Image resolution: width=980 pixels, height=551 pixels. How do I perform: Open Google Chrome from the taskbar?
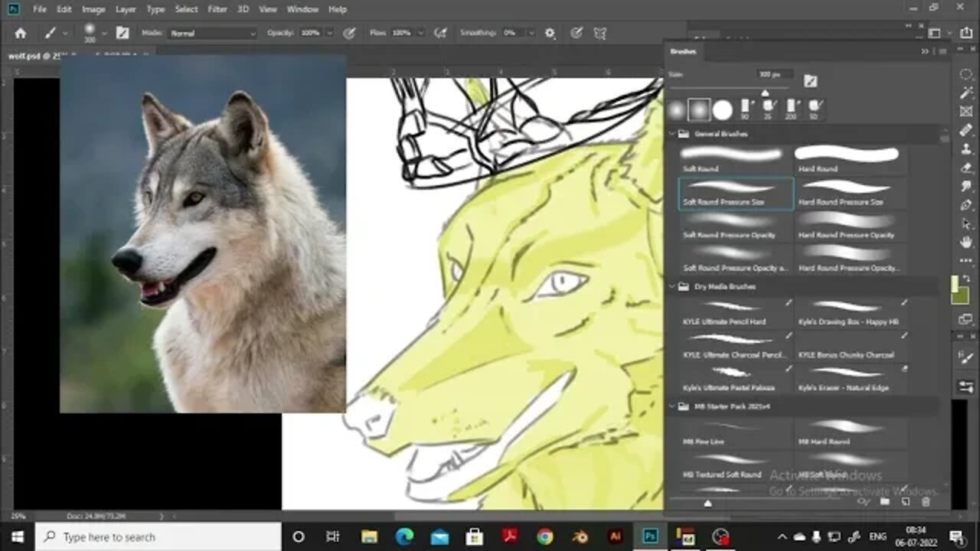click(544, 536)
